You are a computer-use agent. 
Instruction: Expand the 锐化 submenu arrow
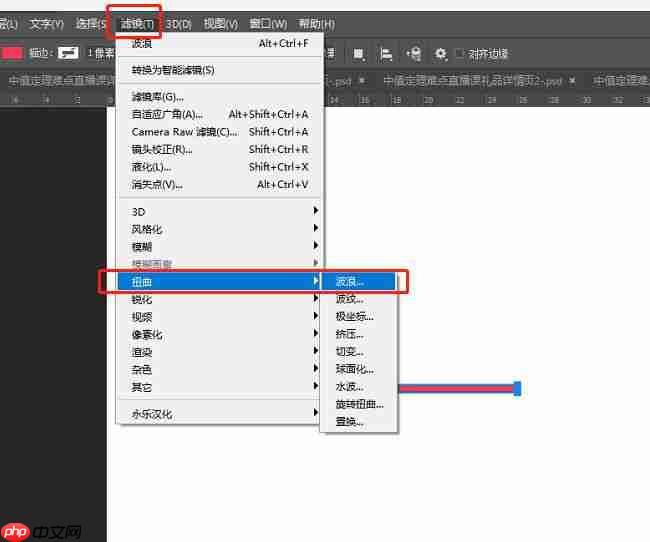pos(315,298)
